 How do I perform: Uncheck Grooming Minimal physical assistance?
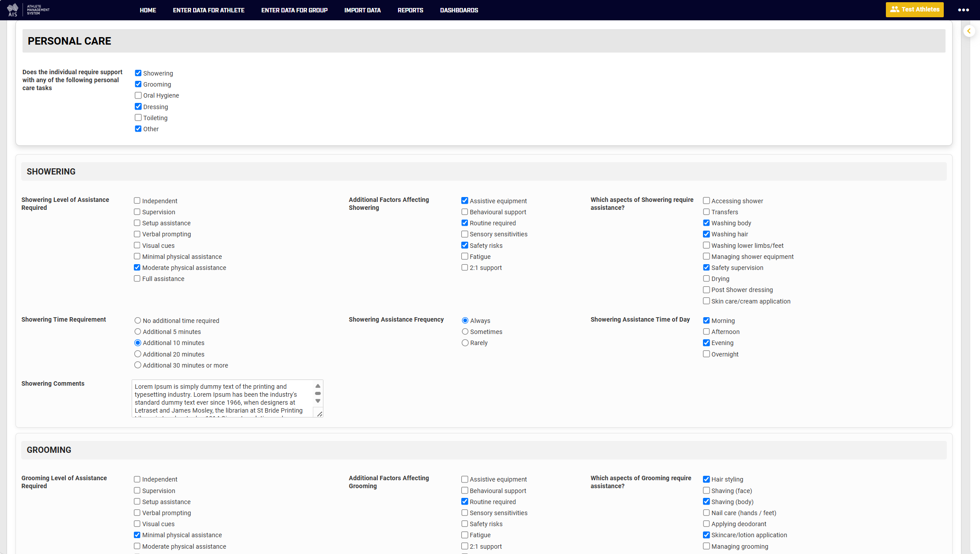click(137, 535)
